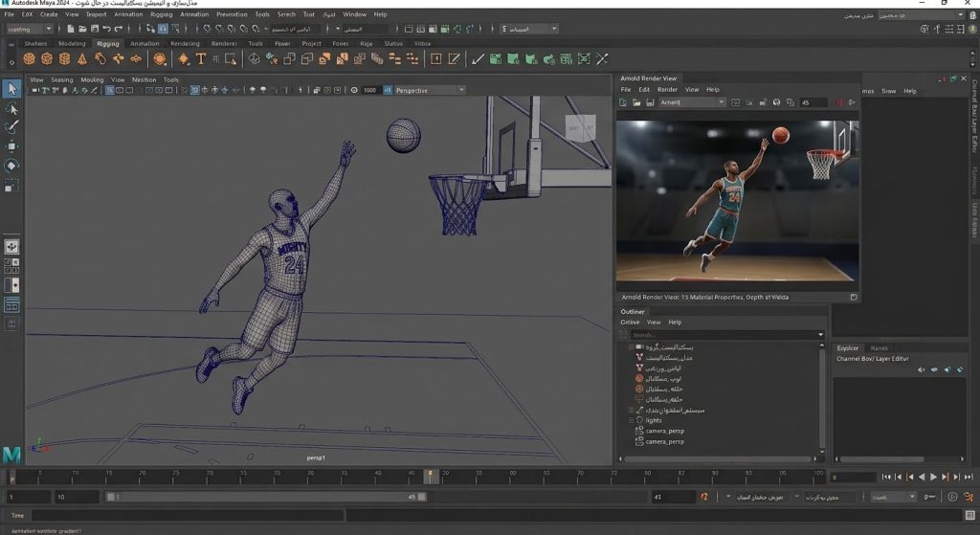This screenshot has height=535, width=980.
Task: Expand the lights node in Outliner
Action: point(631,420)
